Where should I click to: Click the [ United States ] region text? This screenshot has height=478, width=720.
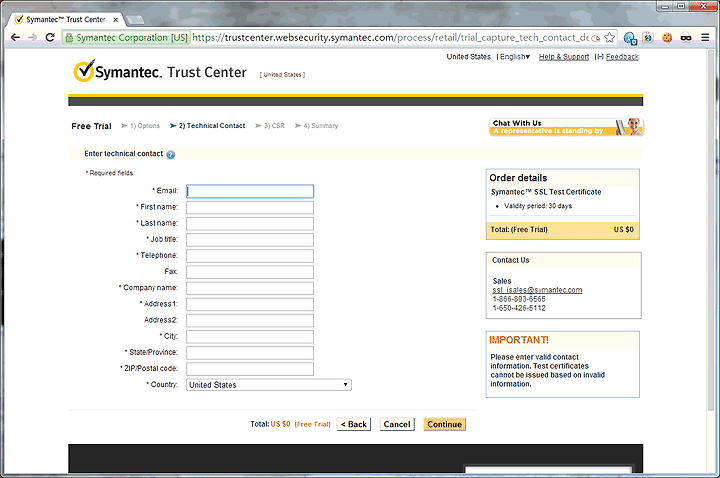[282, 74]
